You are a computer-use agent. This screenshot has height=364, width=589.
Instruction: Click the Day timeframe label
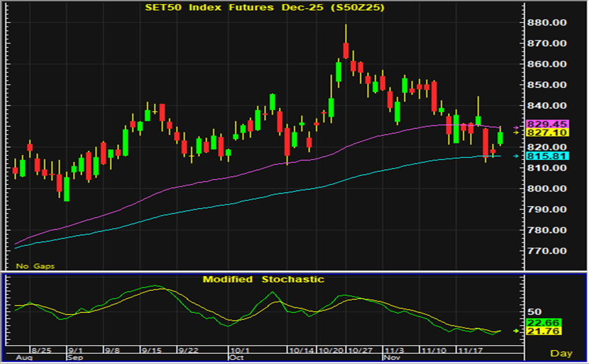click(561, 353)
